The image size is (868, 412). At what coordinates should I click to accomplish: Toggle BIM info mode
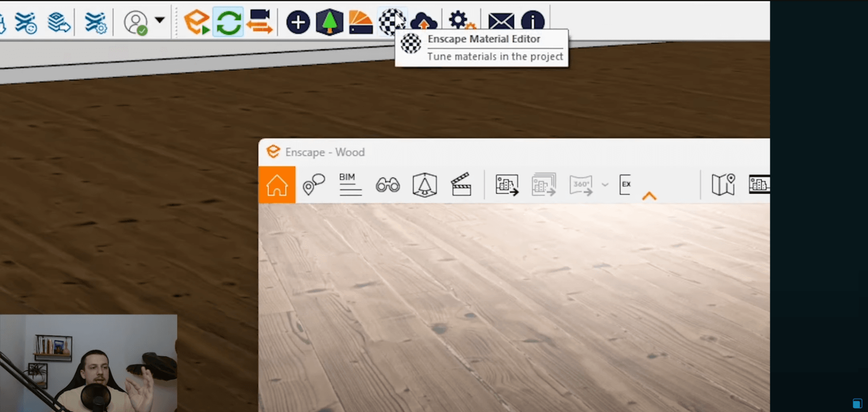coord(350,185)
